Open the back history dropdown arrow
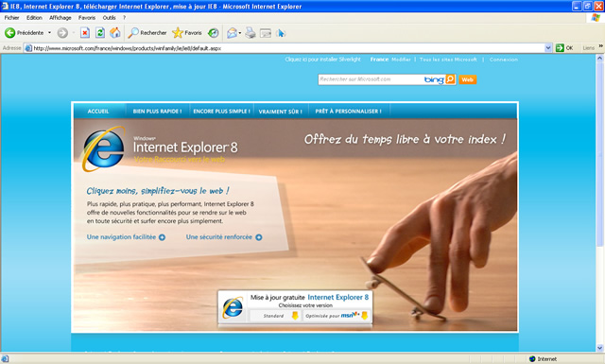Viewport: 605px width, 364px height. (x=49, y=33)
